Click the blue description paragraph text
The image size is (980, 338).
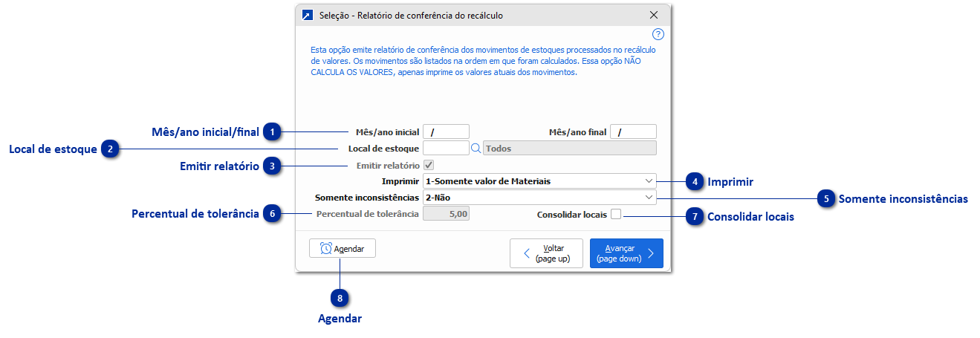pyautogui.click(x=483, y=61)
